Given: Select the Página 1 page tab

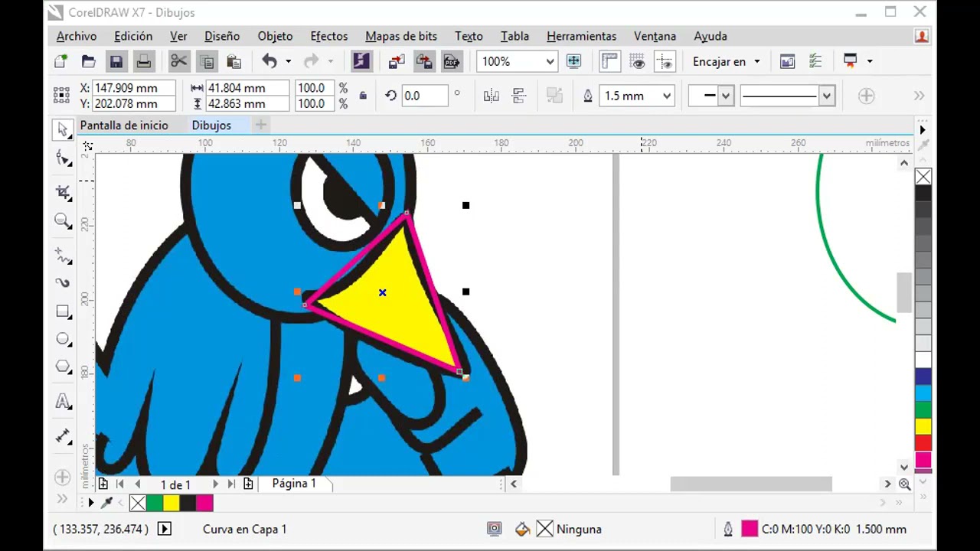Looking at the screenshot, I should coord(294,484).
